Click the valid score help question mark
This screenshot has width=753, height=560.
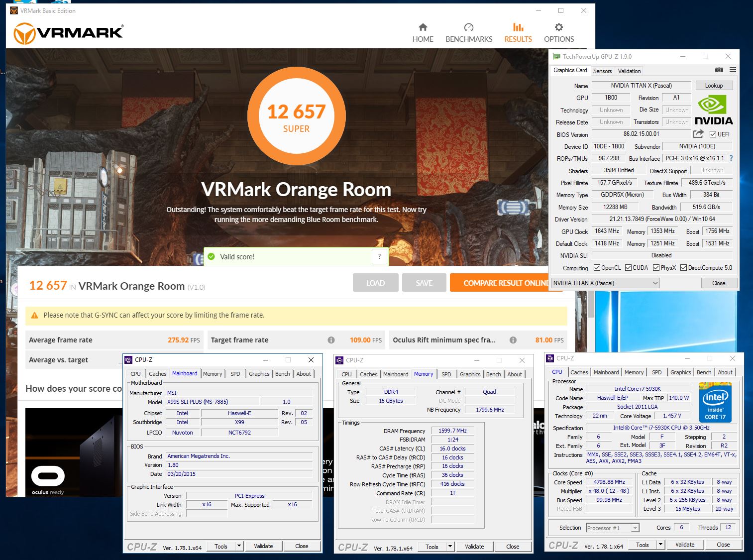point(379,256)
